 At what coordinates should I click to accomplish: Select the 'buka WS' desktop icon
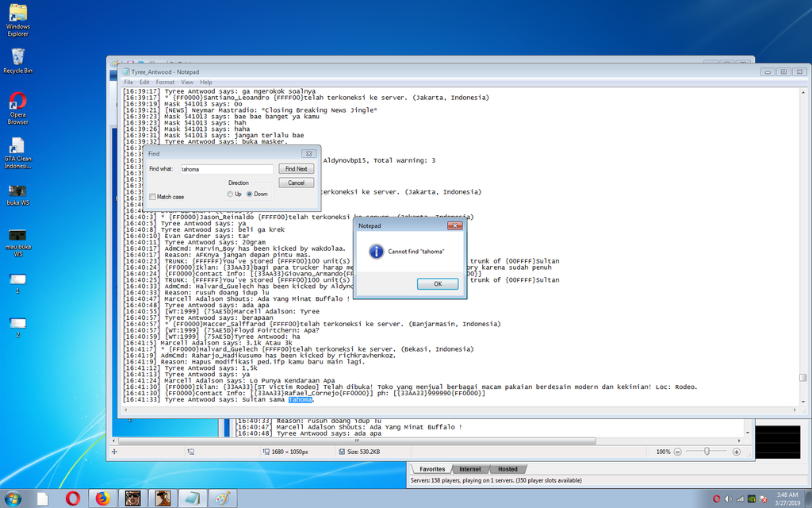point(17,195)
